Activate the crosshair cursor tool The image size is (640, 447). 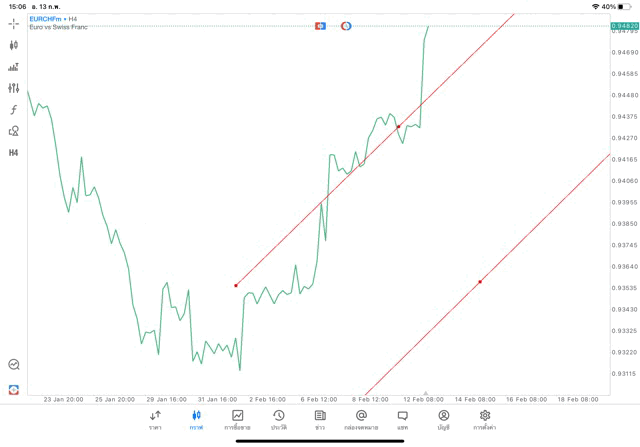[13, 23]
